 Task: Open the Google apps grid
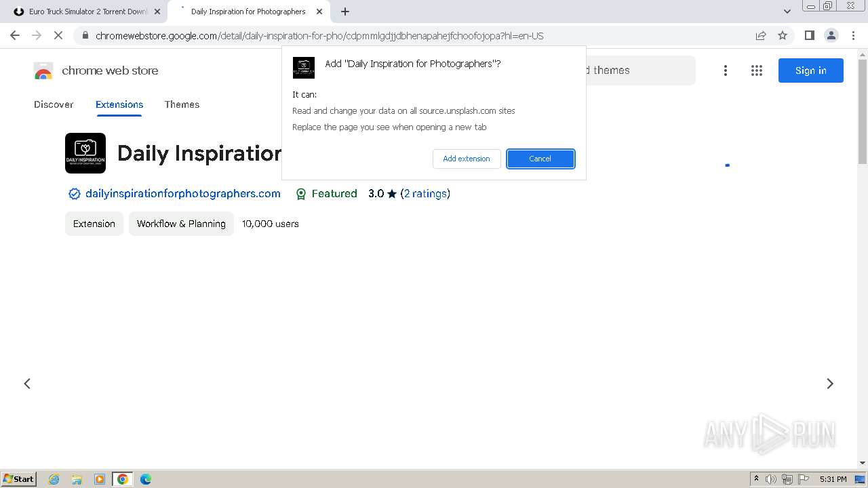(x=757, y=70)
